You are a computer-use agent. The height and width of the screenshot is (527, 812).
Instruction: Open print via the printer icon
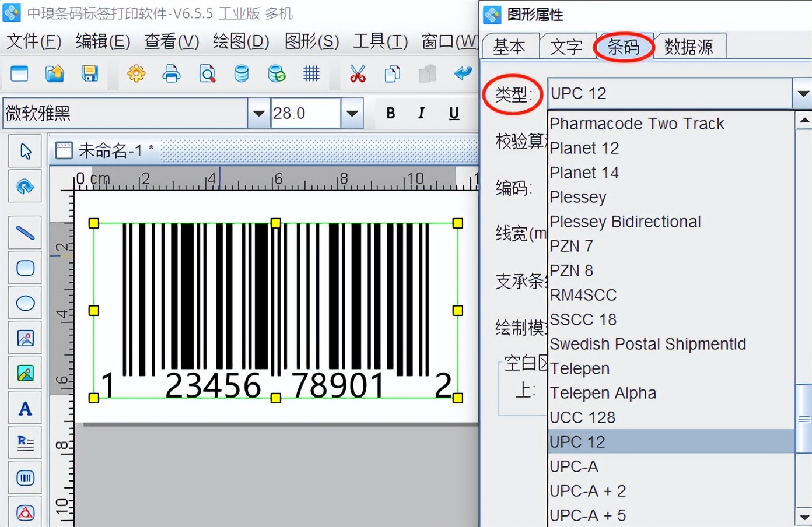171,73
